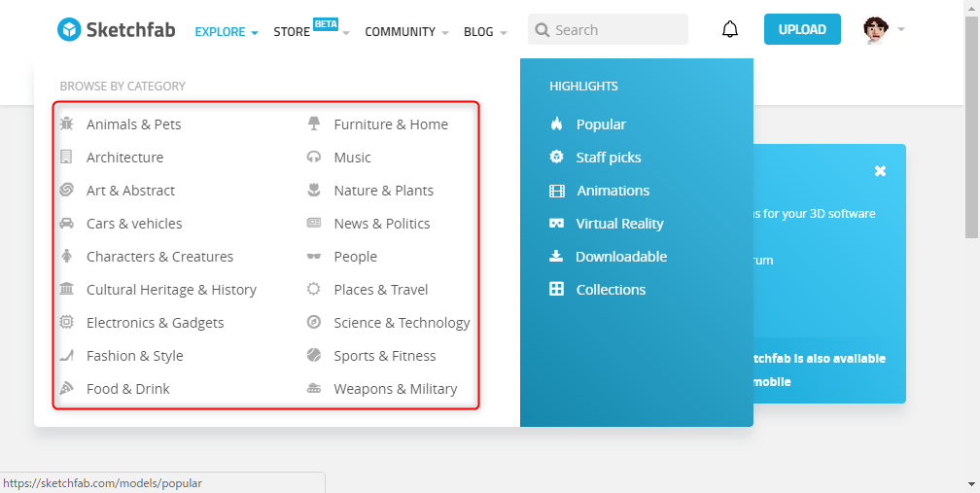
Task: Open the Music category link
Action: 353,158
